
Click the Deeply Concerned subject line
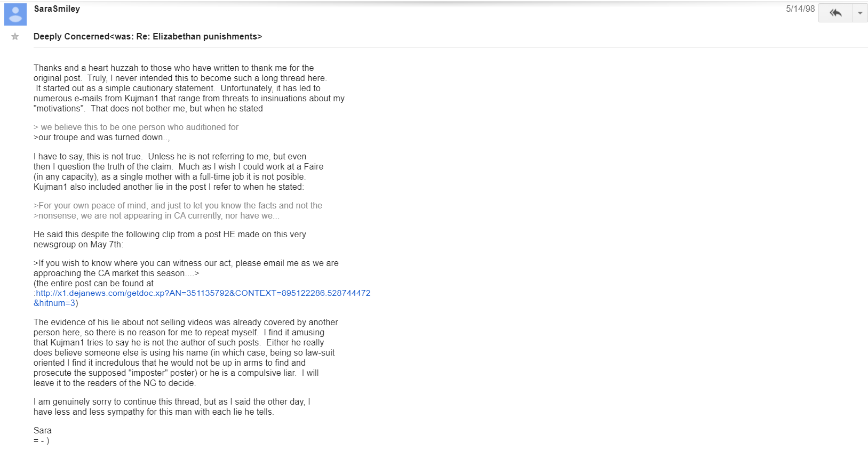tap(148, 36)
